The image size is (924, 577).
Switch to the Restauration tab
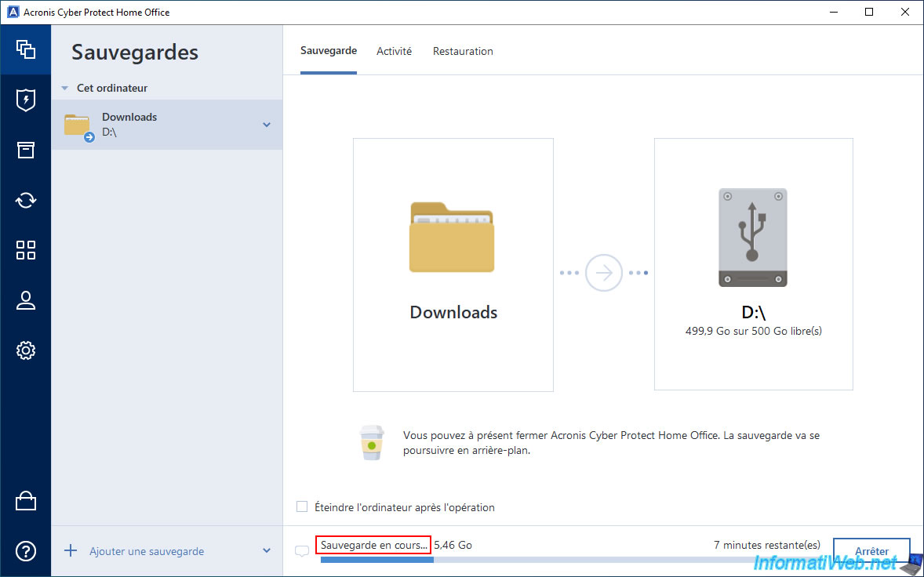click(x=464, y=51)
